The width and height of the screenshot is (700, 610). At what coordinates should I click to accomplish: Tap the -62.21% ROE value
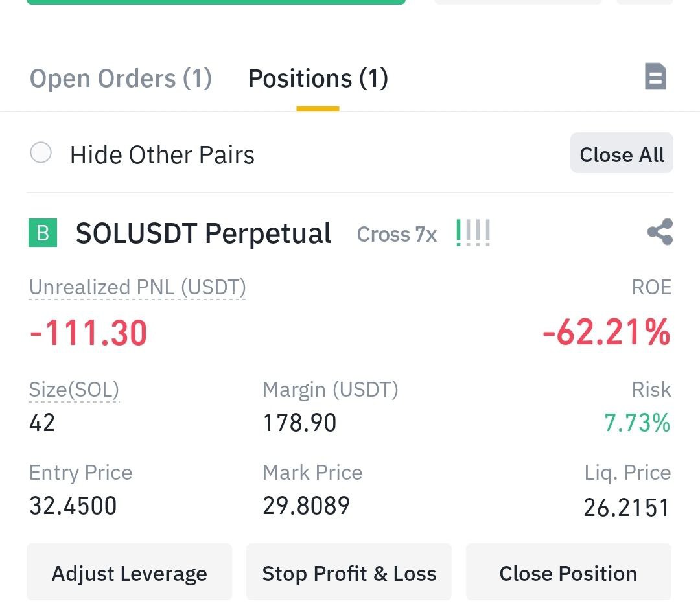point(606,333)
